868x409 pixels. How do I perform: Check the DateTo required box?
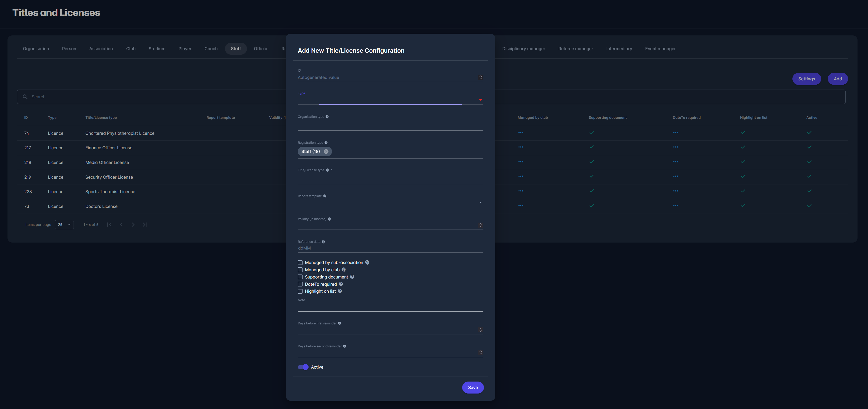pyautogui.click(x=300, y=284)
